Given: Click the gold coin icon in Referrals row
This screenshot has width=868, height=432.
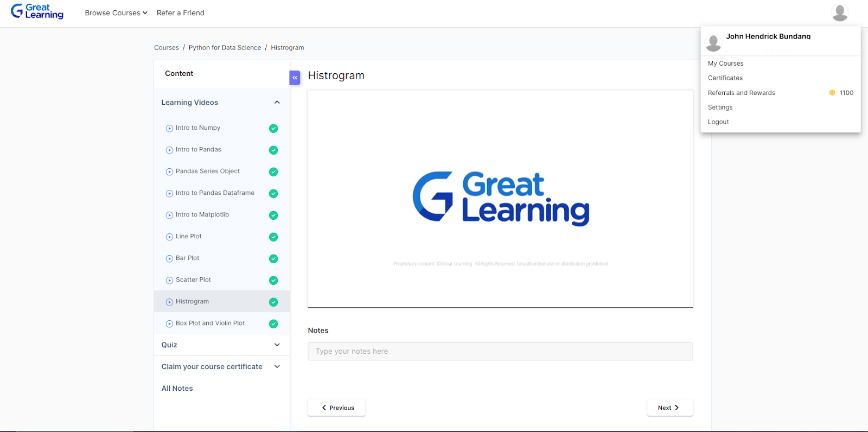Looking at the screenshot, I should click(x=832, y=93).
